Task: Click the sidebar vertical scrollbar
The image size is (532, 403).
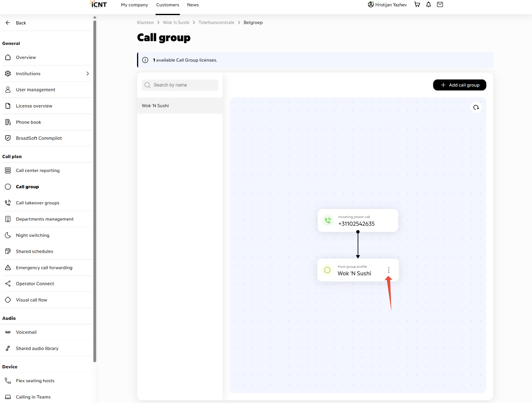Action: pyautogui.click(x=95, y=192)
